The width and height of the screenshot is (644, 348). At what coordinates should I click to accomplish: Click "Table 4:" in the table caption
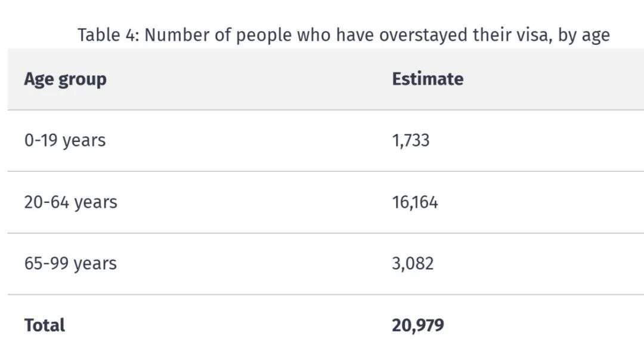(108, 35)
